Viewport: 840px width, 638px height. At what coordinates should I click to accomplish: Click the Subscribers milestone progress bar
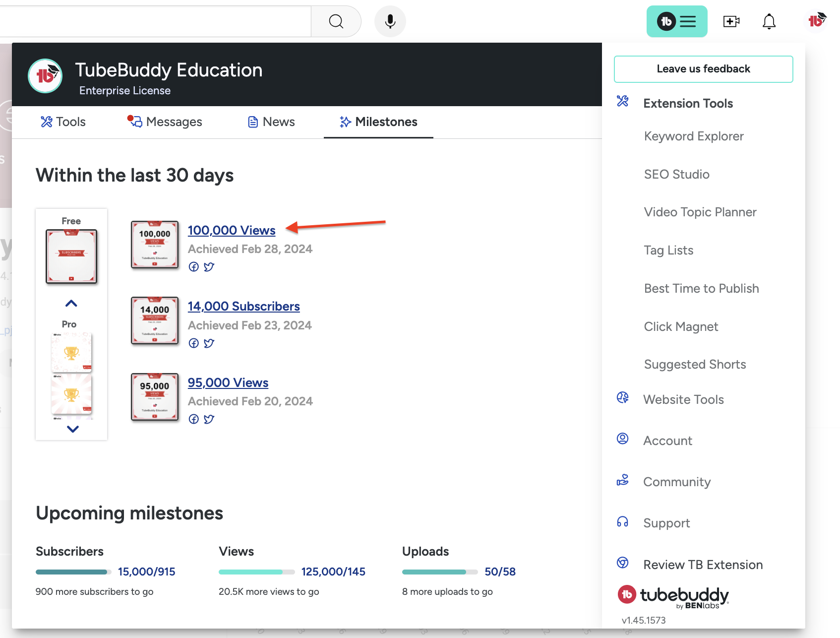73,572
